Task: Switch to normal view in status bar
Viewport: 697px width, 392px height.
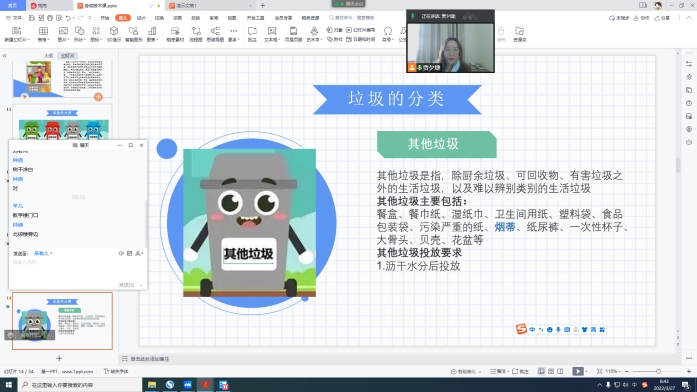Action: point(541,371)
